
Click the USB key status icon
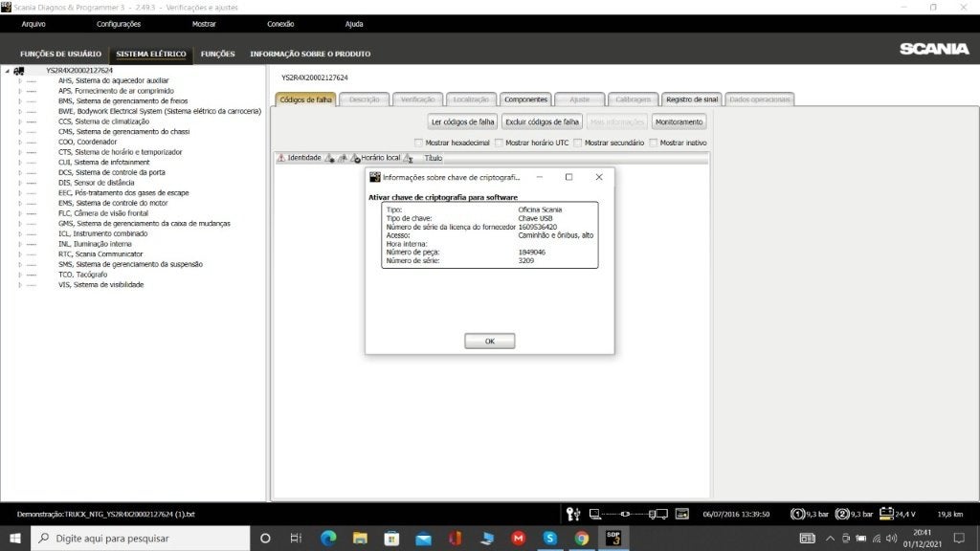tap(573, 514)
